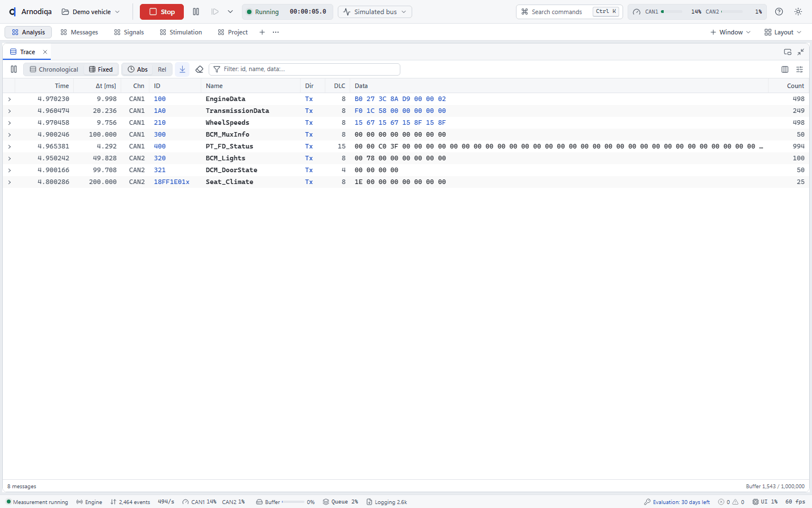
Task: Switch trace to Fixed mode
Action: click(x=101, y=69)
